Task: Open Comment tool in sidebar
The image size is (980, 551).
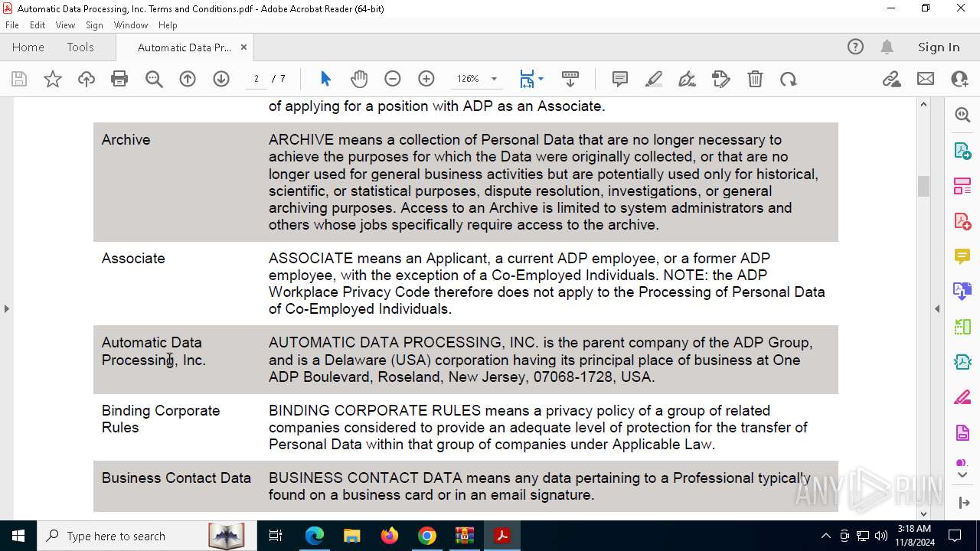Action: [962, 256]
